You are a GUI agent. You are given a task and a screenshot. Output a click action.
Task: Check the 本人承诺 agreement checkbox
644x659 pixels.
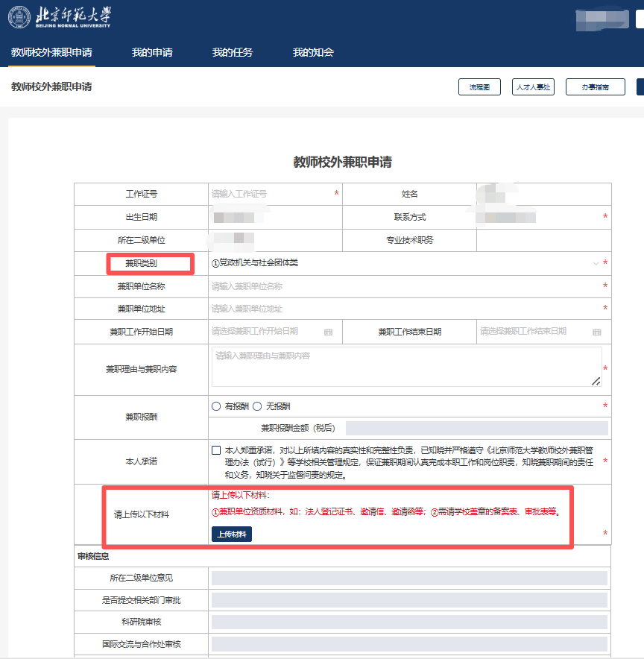click(216, 450)
